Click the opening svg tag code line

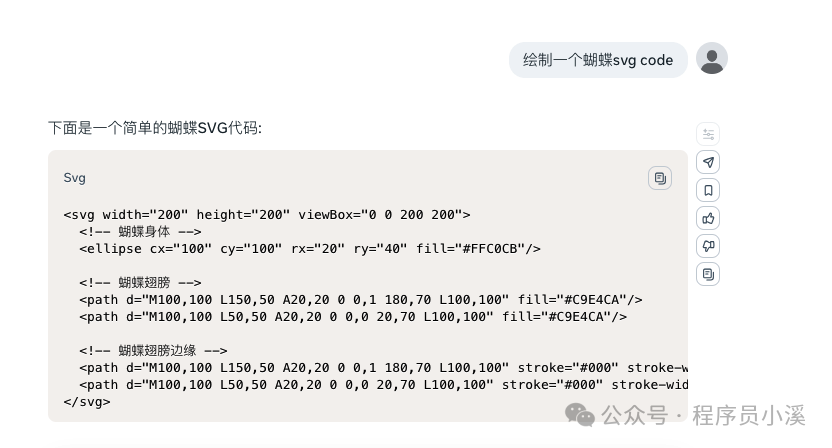tap(266, 214)
